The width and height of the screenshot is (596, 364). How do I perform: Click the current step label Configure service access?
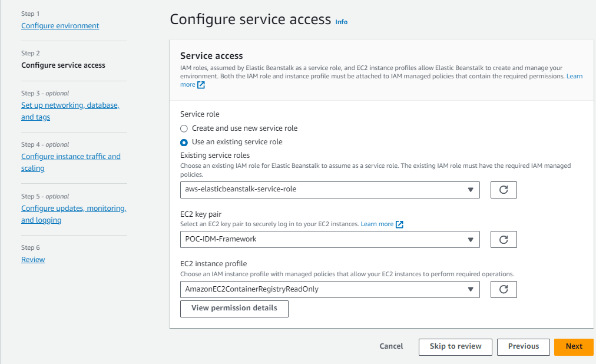[x=63, y=65]
